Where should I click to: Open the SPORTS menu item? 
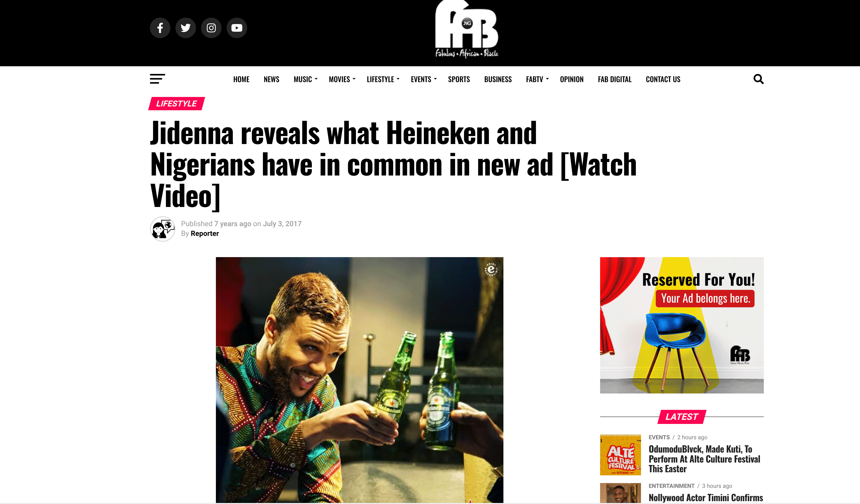coord(459,79)
